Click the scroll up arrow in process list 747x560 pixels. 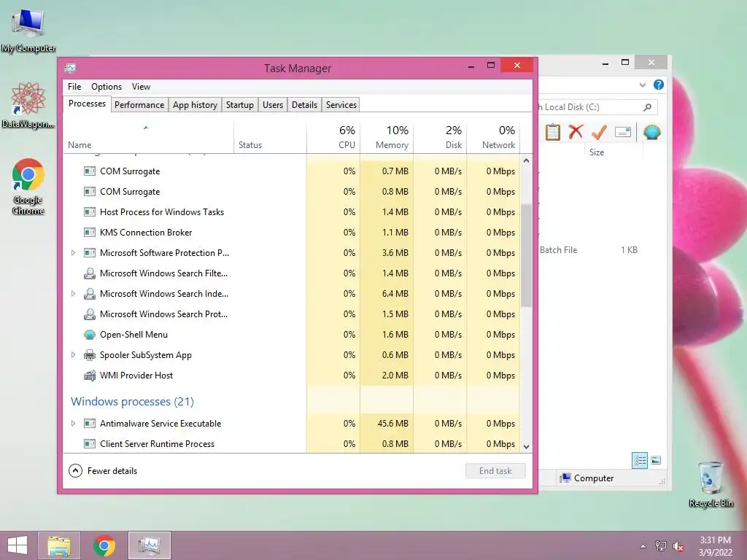coord(526,160)
